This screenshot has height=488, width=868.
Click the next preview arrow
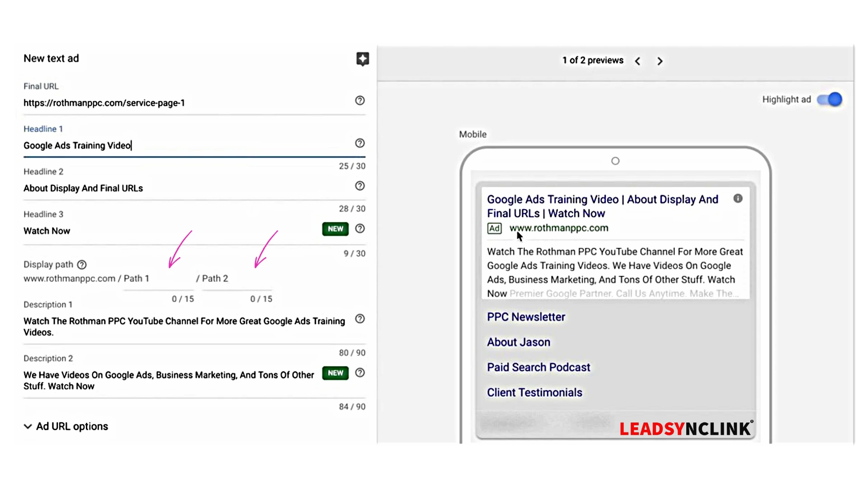660,61
